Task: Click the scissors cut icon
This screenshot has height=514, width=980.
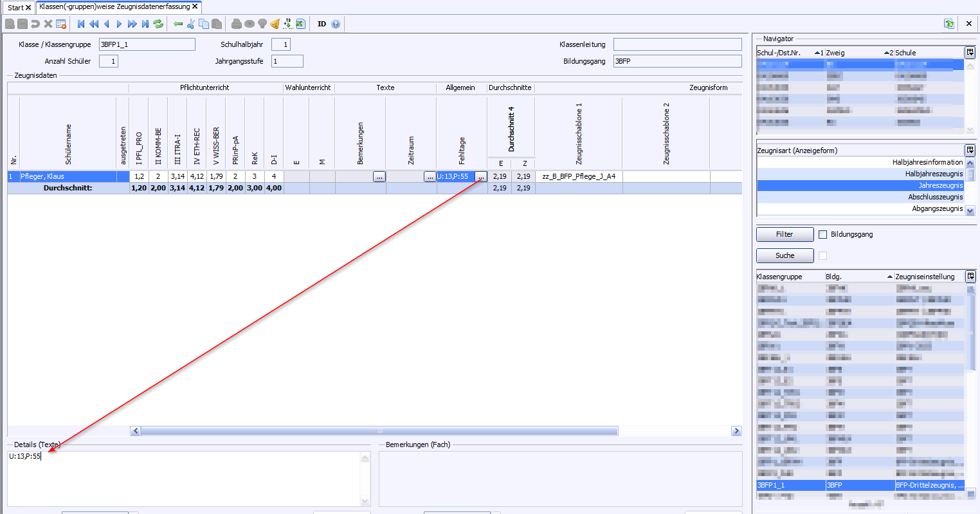Action: (x=191, y=24)
